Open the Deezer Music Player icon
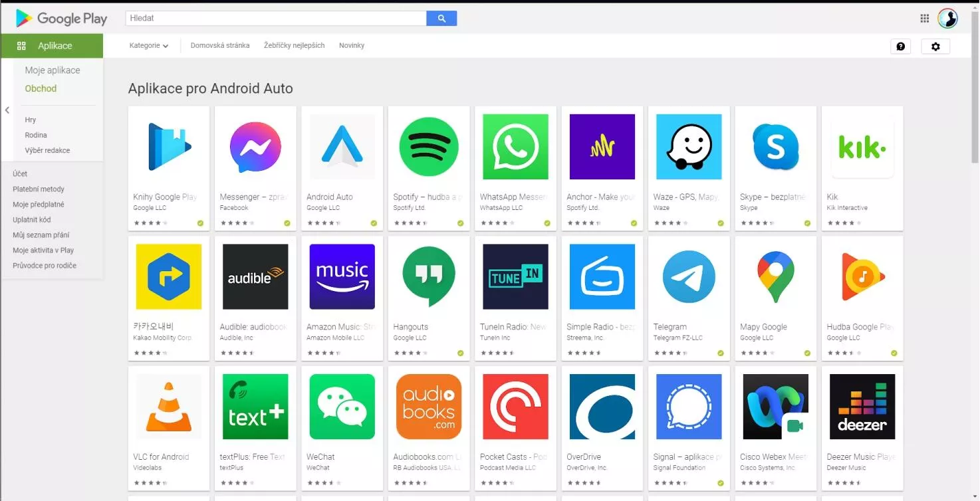This screenshot has width=980, height=501. pyautogui.click(x=862, y=407)
